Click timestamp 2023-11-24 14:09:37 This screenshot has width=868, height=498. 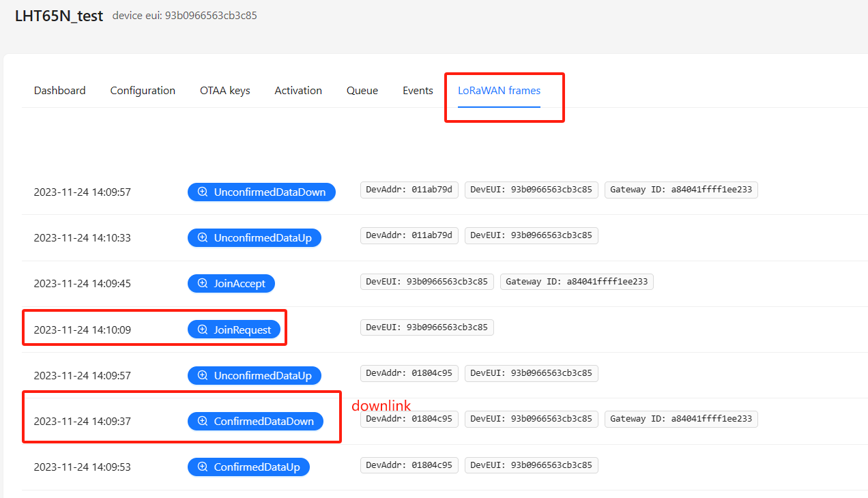coord(82,422)
